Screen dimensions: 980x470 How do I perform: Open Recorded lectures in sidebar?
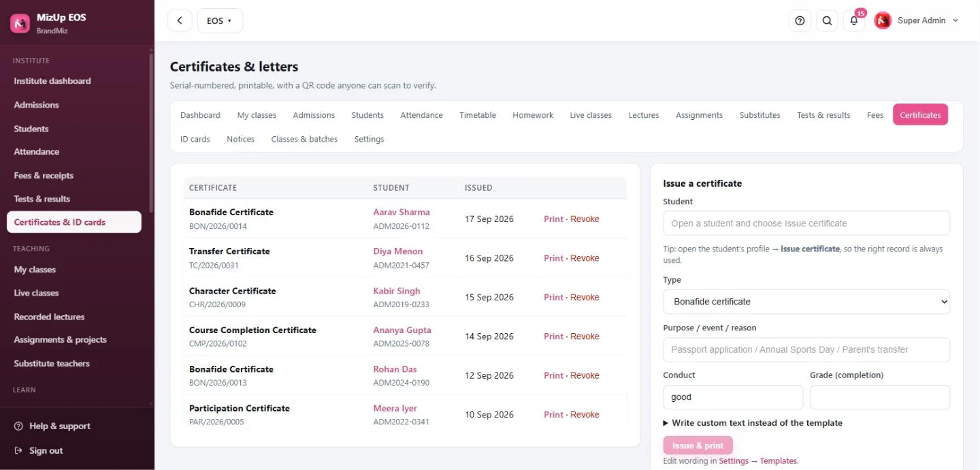point(74,317)
